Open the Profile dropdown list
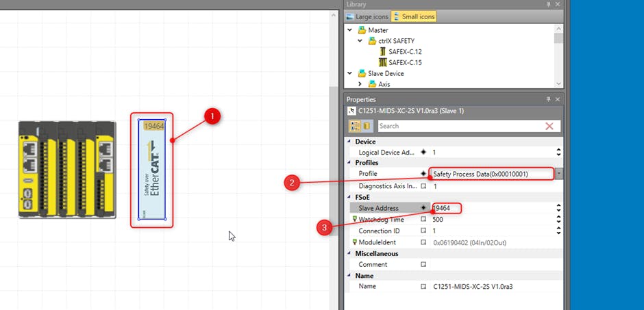 (559, 174)
